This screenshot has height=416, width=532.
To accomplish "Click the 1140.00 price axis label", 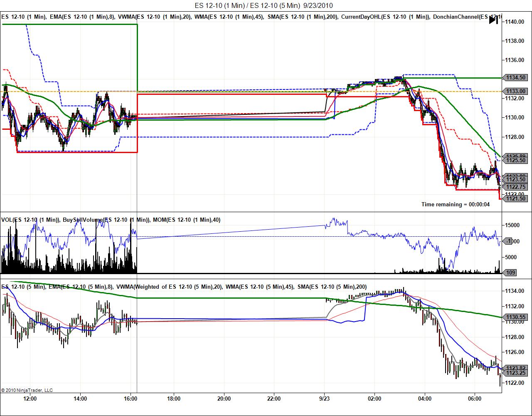I will pyautogui.click(x=514, y=22).
